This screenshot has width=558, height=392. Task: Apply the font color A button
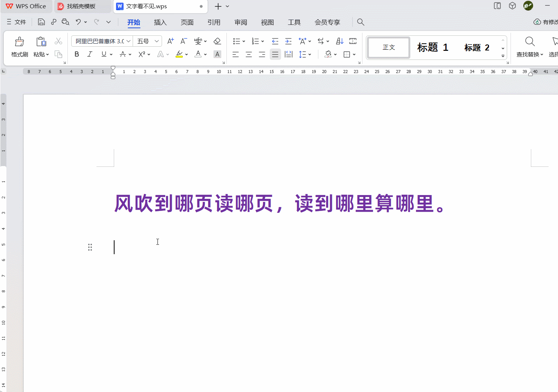[x=198, y=54]
